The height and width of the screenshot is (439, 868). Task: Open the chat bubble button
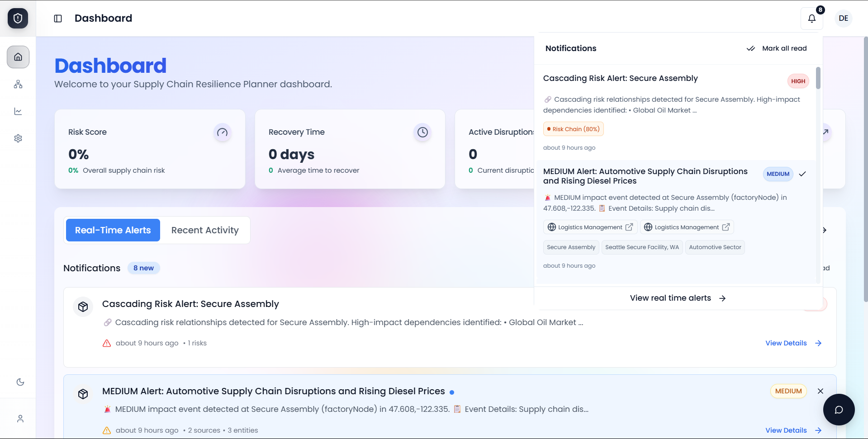[x=839, y=410]
